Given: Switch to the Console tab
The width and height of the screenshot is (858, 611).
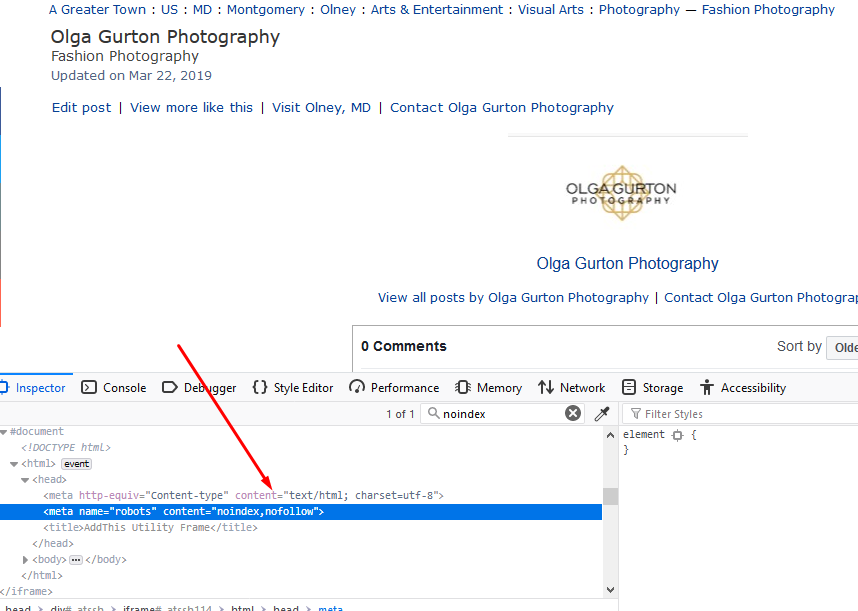Looking at the screenshot, I should pos(114,388).
